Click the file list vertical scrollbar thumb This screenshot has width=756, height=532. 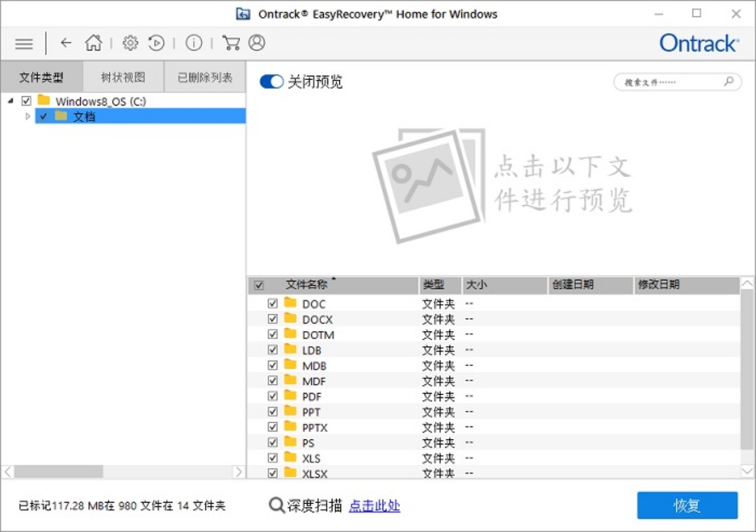(x=747, y=371)
